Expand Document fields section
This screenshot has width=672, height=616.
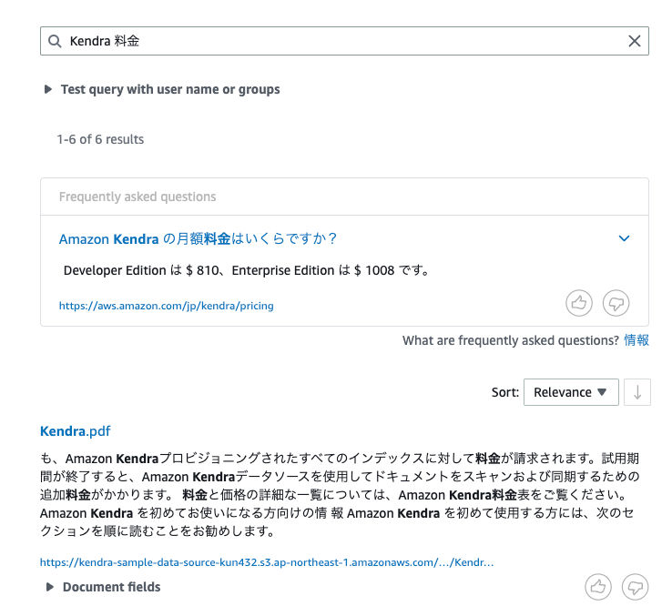click(103, 587)
